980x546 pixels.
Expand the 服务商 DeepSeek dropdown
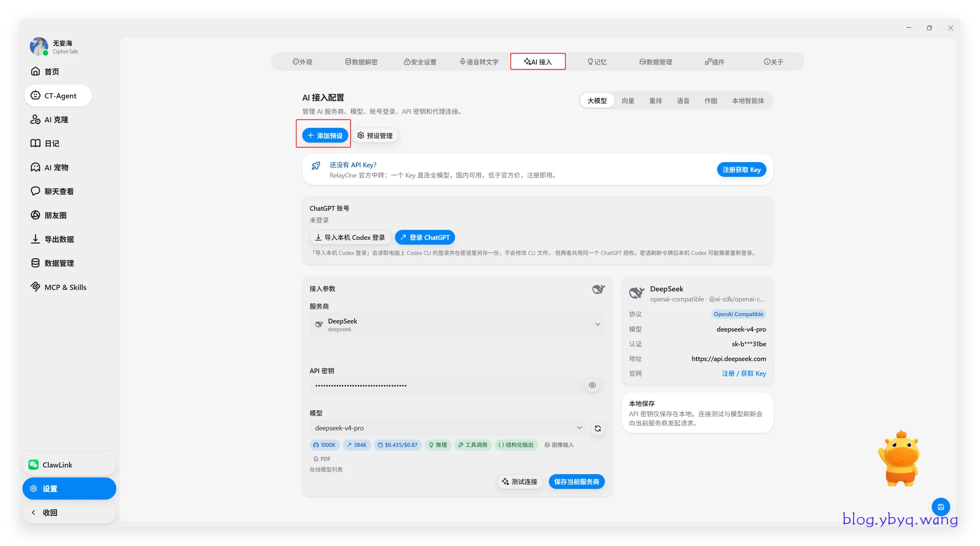[457, 325]
